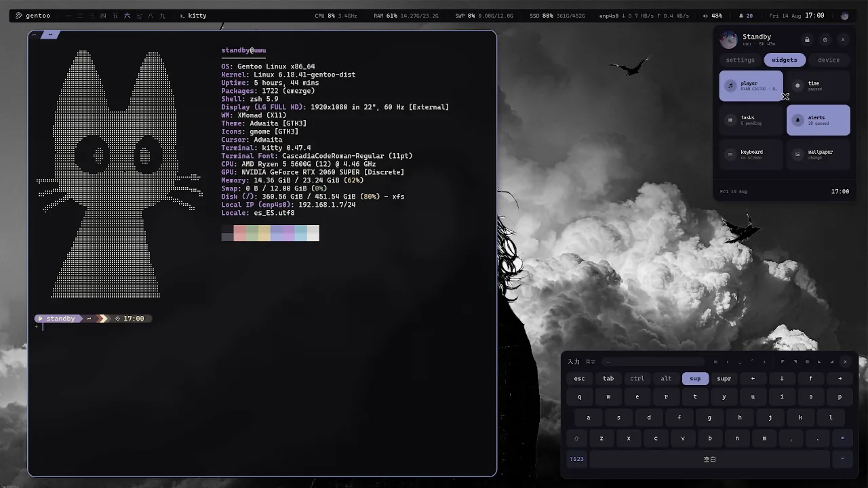The width and height of the screenshot is (868, 488).
Task: Tap the tab key on keyboard
Action: [x=608, y=379]
